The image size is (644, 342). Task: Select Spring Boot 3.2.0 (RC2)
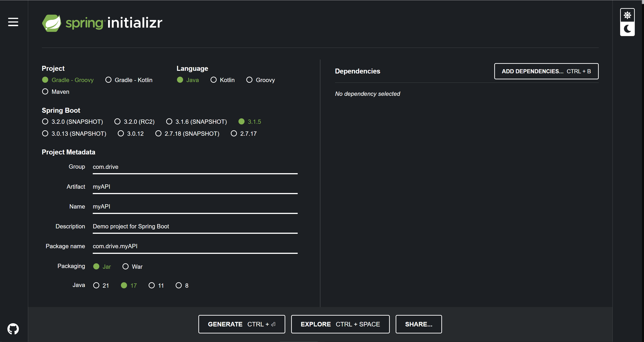click(117, 122)
